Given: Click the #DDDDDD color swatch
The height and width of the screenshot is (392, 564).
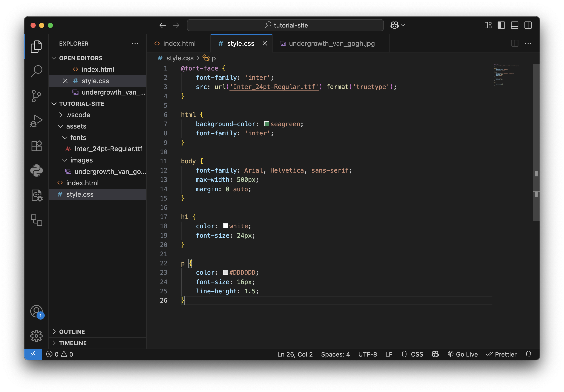Looking at the screenshot, I should [x=225, y=272].
